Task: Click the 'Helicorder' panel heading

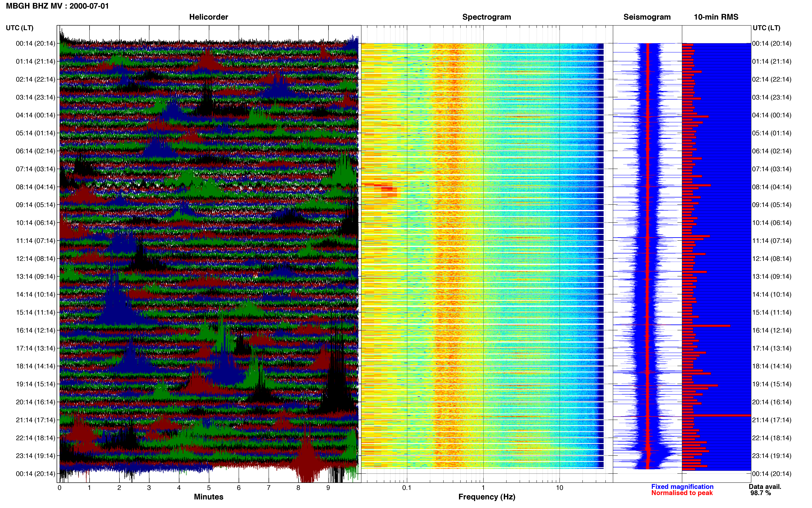Action: pyautogui.click(x=209, y=17)
